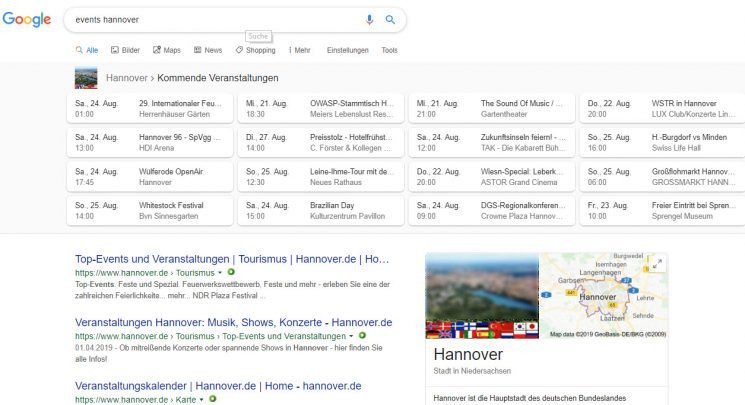Click green circle icon beside first result URL
745x405 pixels.
tap(231, 272)
